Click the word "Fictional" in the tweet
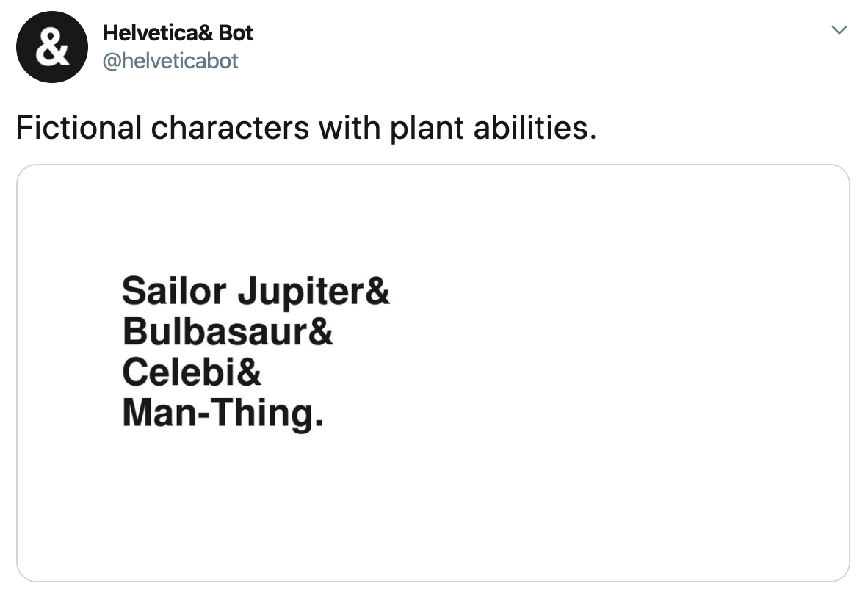 click(x=79, y=128)
